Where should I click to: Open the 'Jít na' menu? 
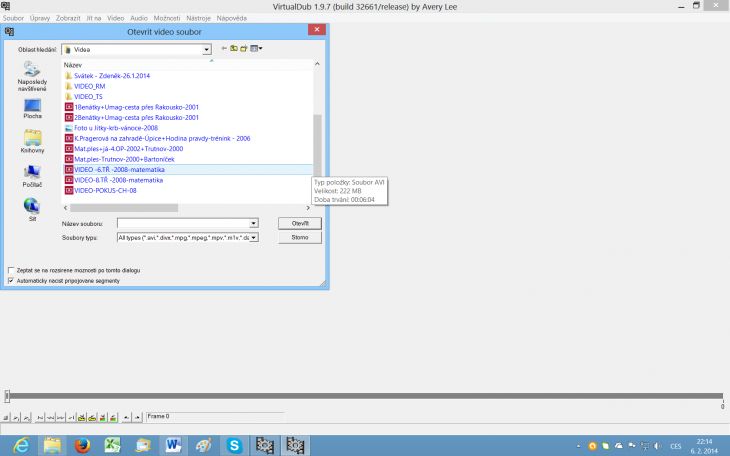(94, 18)
